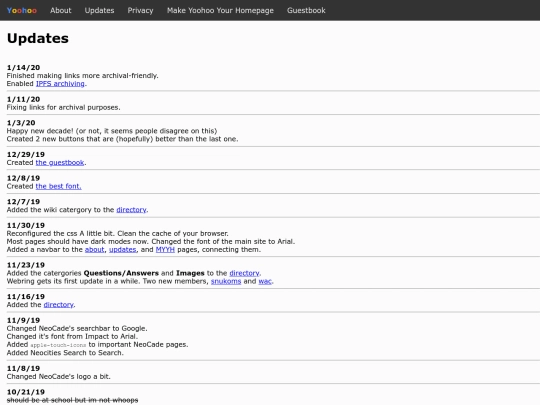This screenshot has height=405, width=540.
Task: Click 'Added Neocities Search to Search.' line
Action: point(65,353)
